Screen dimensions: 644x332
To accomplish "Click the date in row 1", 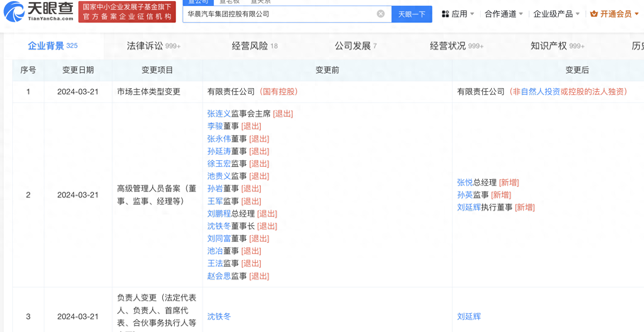I will click(78, 92).
